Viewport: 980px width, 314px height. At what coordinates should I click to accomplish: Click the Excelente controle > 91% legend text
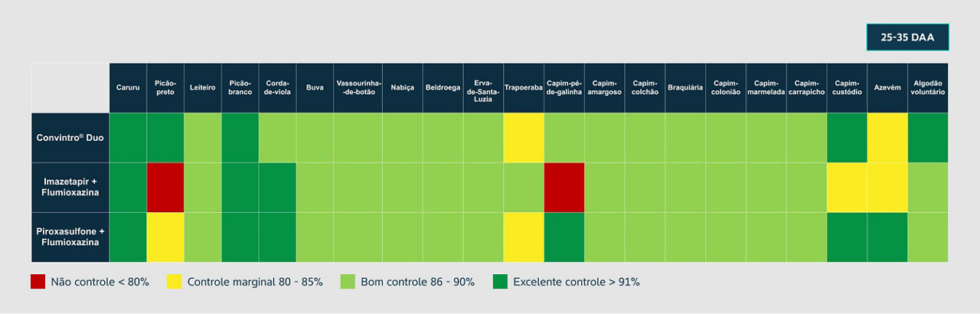577,282
